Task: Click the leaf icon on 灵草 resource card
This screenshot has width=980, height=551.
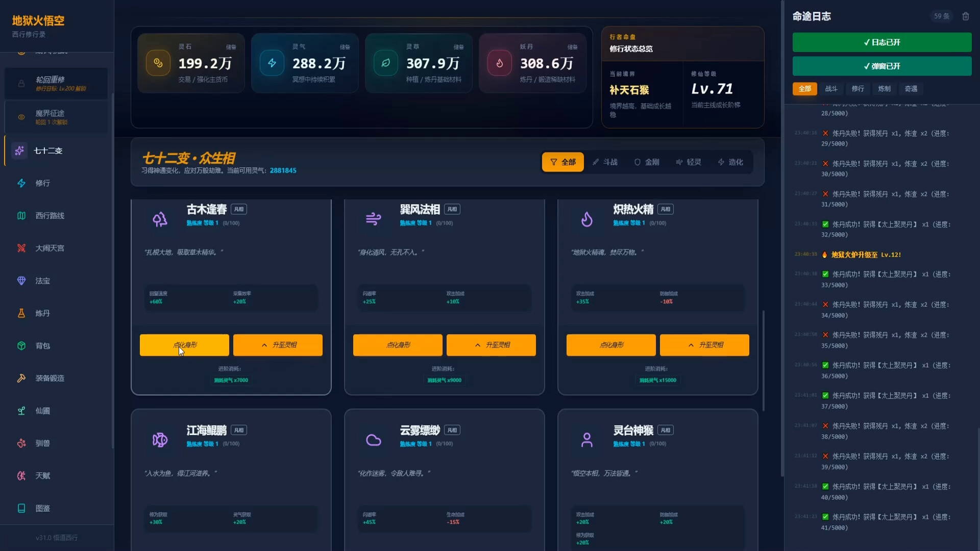Action: [x=386, y=63]
